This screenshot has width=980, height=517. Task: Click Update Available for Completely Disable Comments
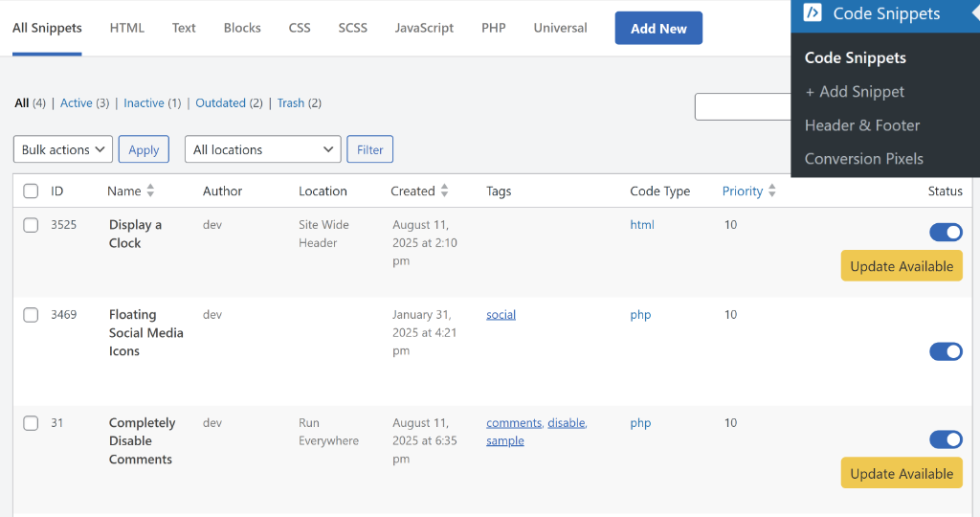point(902,473)
